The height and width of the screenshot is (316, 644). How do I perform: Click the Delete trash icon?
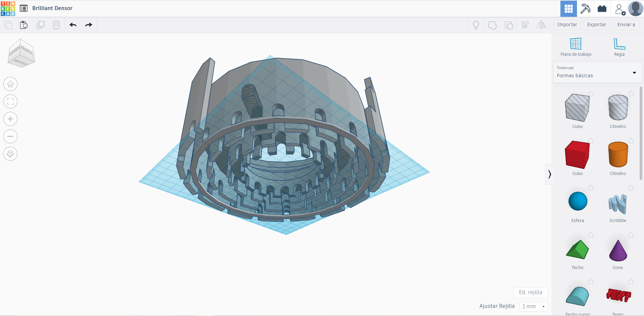pos(56,25)
